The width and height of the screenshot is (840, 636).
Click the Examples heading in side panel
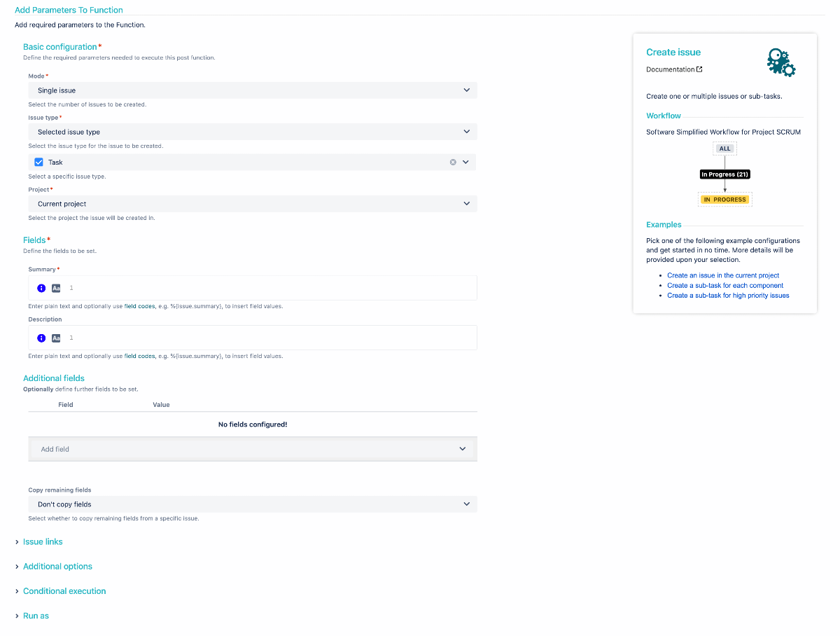tap(664, 225)
